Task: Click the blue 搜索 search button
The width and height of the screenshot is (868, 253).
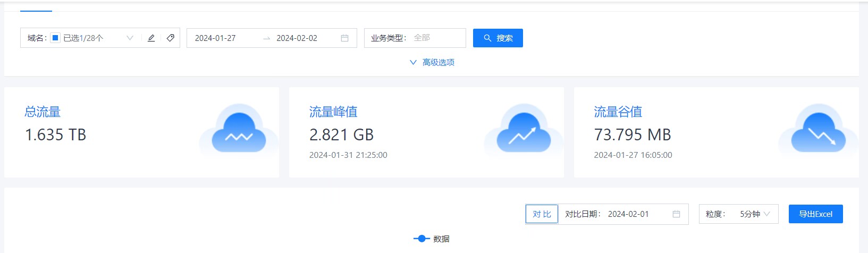Action: pos(498,38)
